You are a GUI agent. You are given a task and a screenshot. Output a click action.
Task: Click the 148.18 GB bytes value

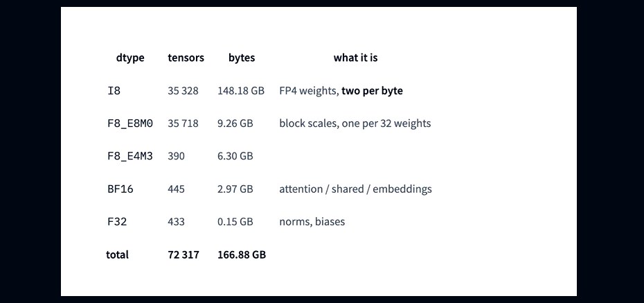pyautogui.click(x=241, y=91)
